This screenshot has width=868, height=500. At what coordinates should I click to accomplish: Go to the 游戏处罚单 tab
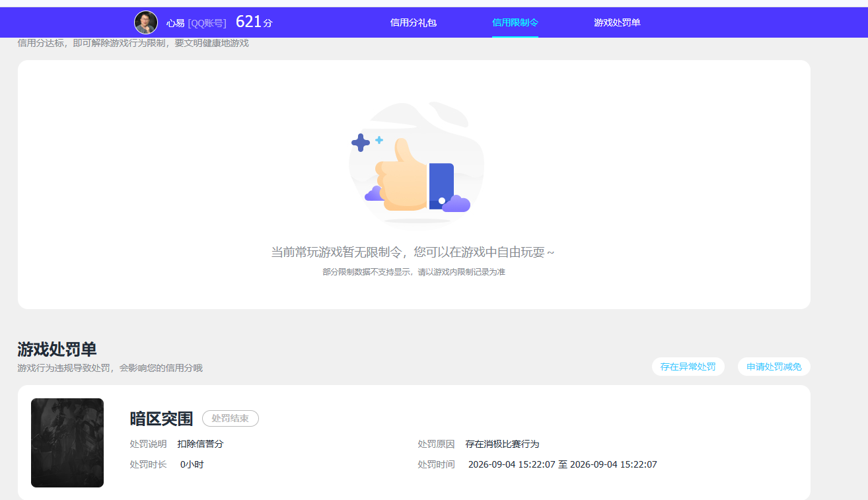[617, 22]
